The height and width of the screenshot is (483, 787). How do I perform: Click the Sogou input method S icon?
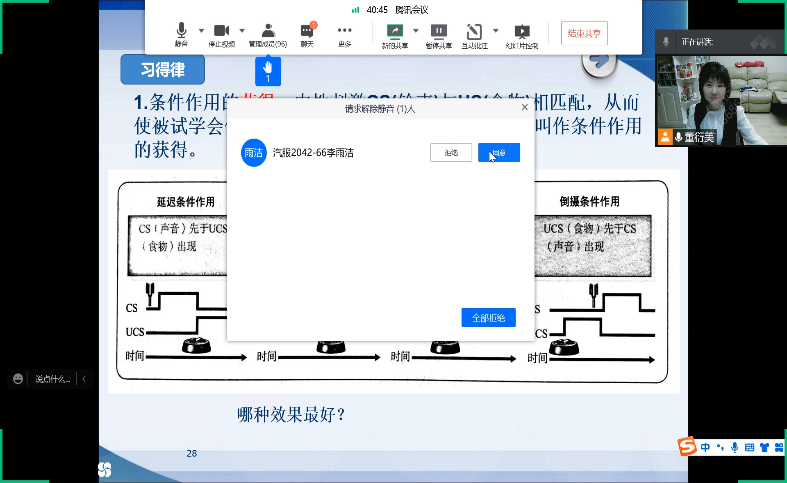point(687,447)
